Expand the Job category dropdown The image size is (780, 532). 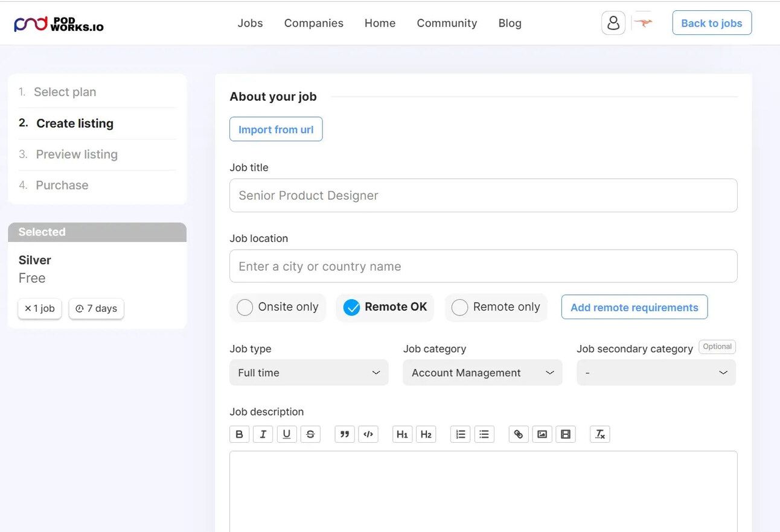(482, 373)
